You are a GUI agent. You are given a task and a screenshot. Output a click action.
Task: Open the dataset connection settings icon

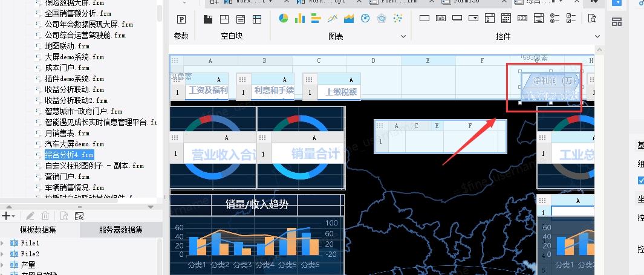(x=79, y=216)
